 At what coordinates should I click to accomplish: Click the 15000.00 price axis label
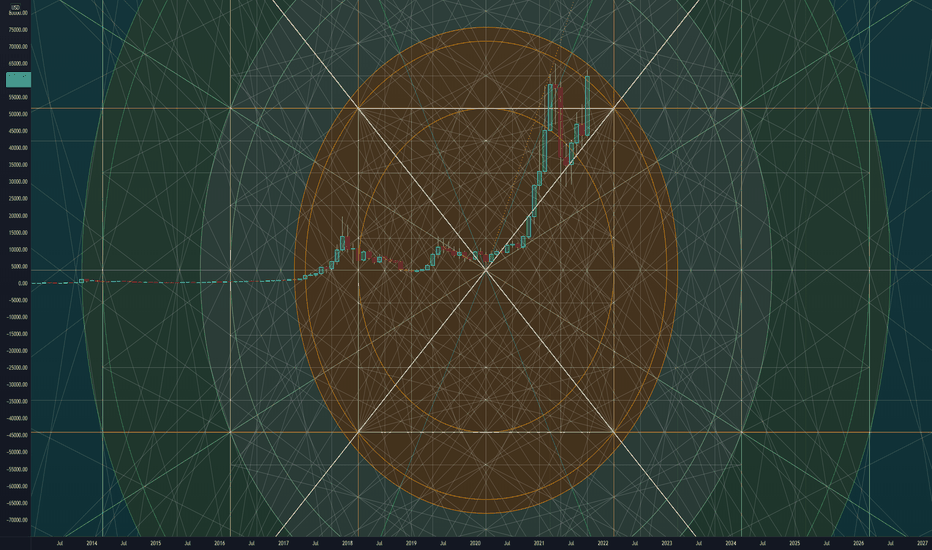tap(18, 232)
